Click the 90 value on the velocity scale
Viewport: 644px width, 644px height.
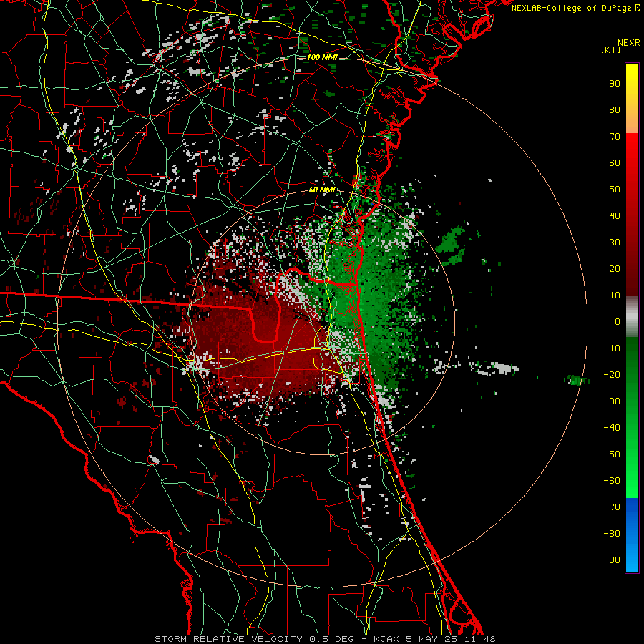click(615, 84)
